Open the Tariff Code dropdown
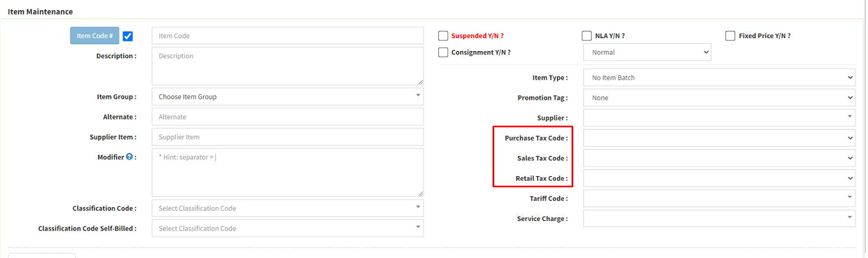This screenshot has width=868, height=258. click(x=719, y=199)
